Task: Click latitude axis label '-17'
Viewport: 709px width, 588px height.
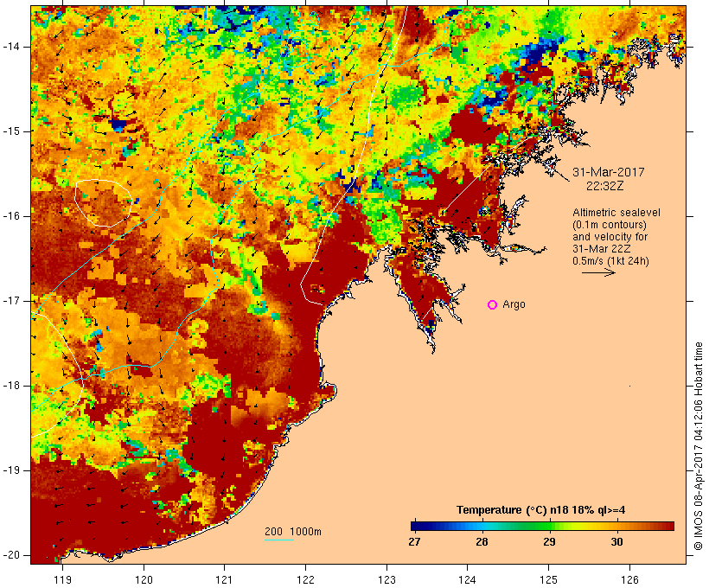Action: click(x=11, y=301)
